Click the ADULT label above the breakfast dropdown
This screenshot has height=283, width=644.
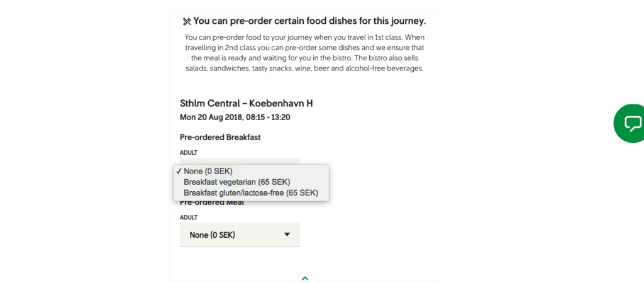pyautogui.click(x=189, y=153)
